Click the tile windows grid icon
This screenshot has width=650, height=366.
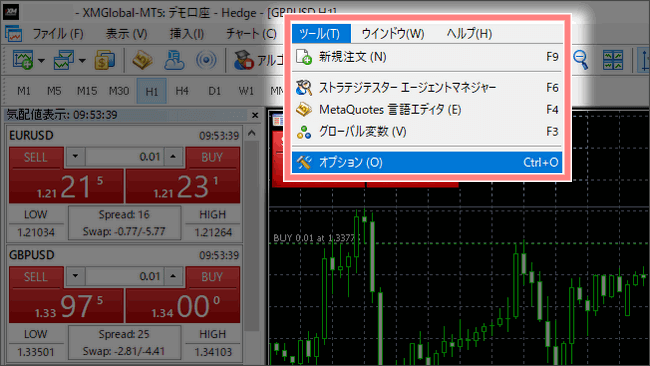[x=613, y=60]
